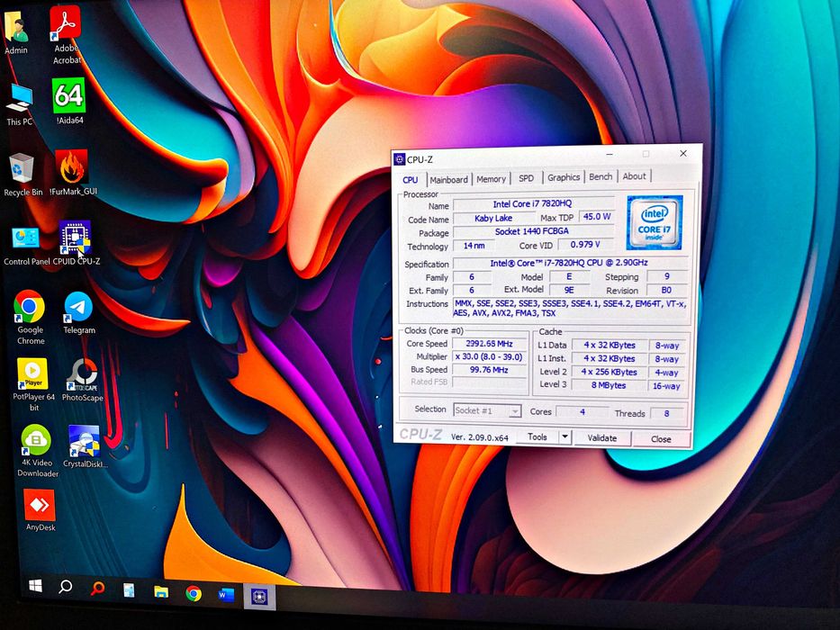Click the Intel Core i7 logo badge

[x=655, y=223]
